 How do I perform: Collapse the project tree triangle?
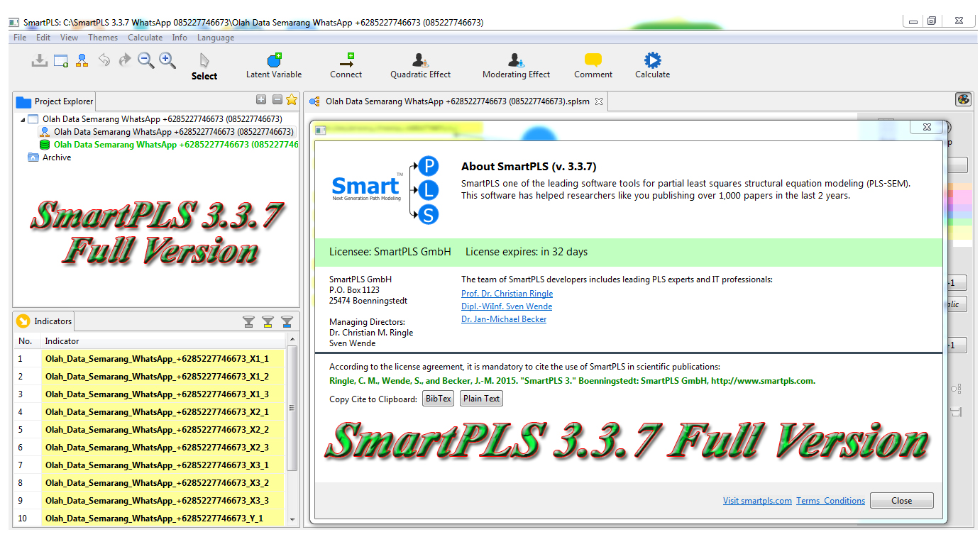(x=23, y=119)
